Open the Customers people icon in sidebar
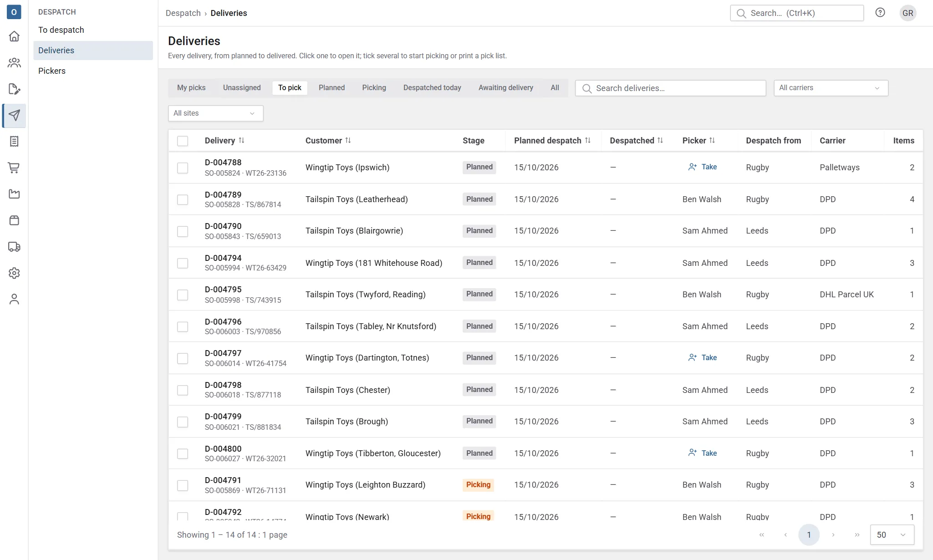Viewport: 933px width, 560px height. click(x=14, y=62)
